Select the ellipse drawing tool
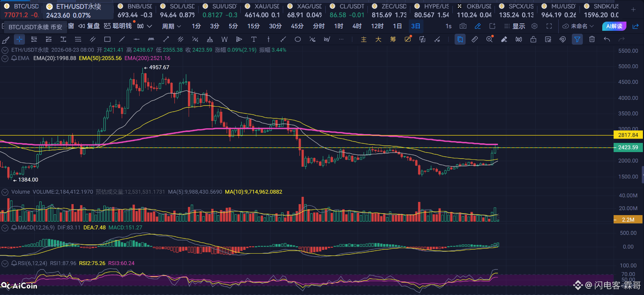Viewport: 644px width, 295px height. pyautogui.click(x=298, y=39)
